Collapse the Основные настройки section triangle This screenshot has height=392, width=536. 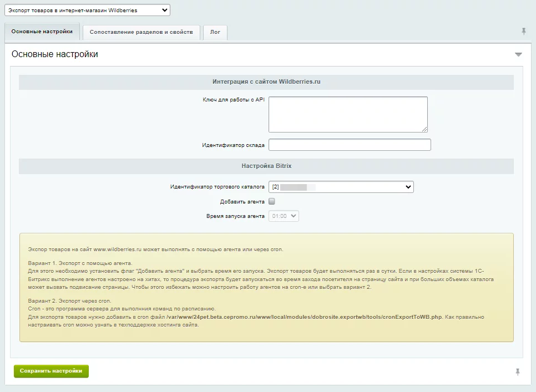[518, 54]
